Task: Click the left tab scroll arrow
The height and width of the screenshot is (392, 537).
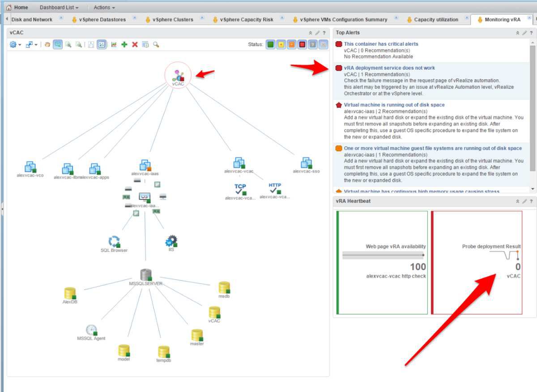Action: (x=6, y=19)
